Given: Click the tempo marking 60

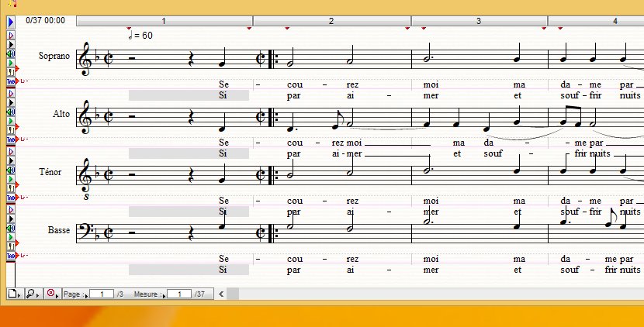Looking at the screenshot, I should coord(141,36).
